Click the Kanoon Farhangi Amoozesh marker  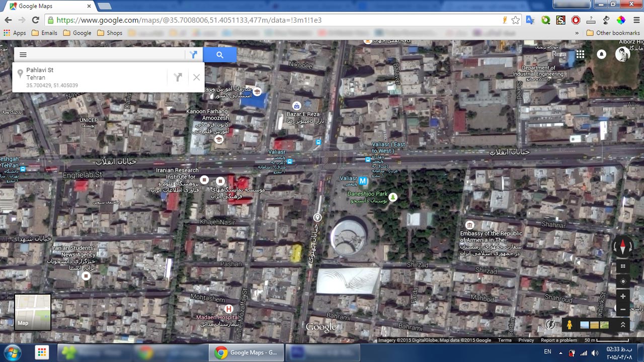(219, 140)
